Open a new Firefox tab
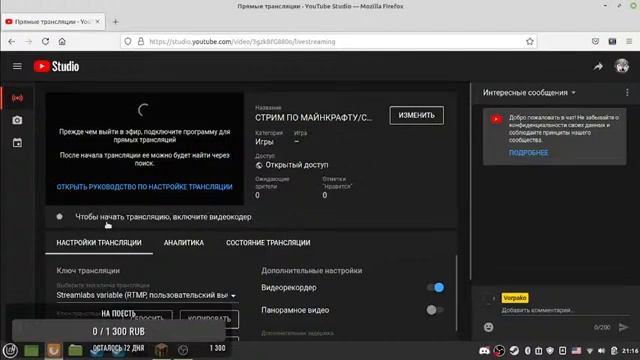The image size is (640, 360). point(116,22)
